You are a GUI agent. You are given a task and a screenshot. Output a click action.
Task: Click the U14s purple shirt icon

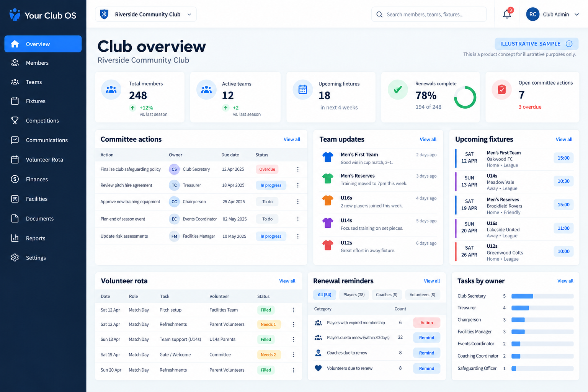[x=328, y=223]
